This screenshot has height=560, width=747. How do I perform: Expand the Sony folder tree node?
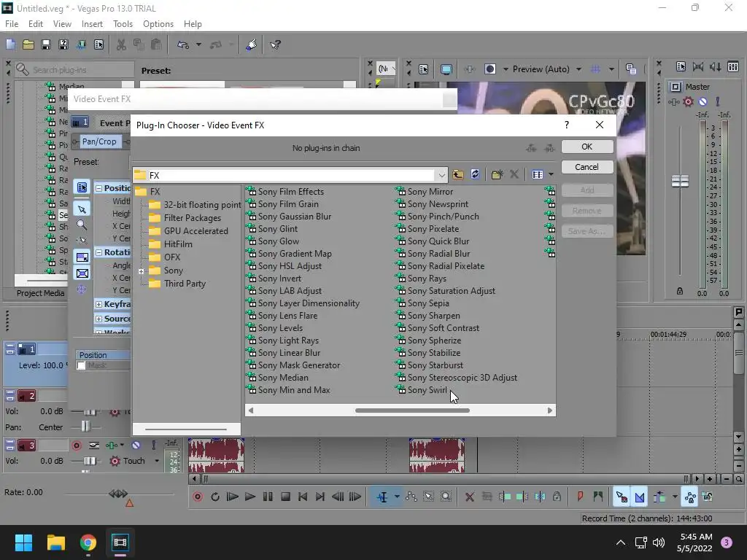(141, 271)
